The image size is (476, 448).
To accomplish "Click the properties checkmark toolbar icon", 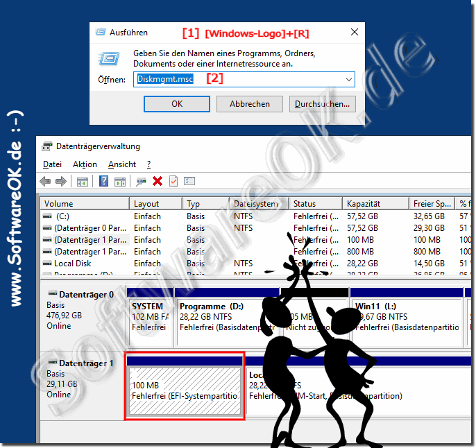I will pos(173,182).
